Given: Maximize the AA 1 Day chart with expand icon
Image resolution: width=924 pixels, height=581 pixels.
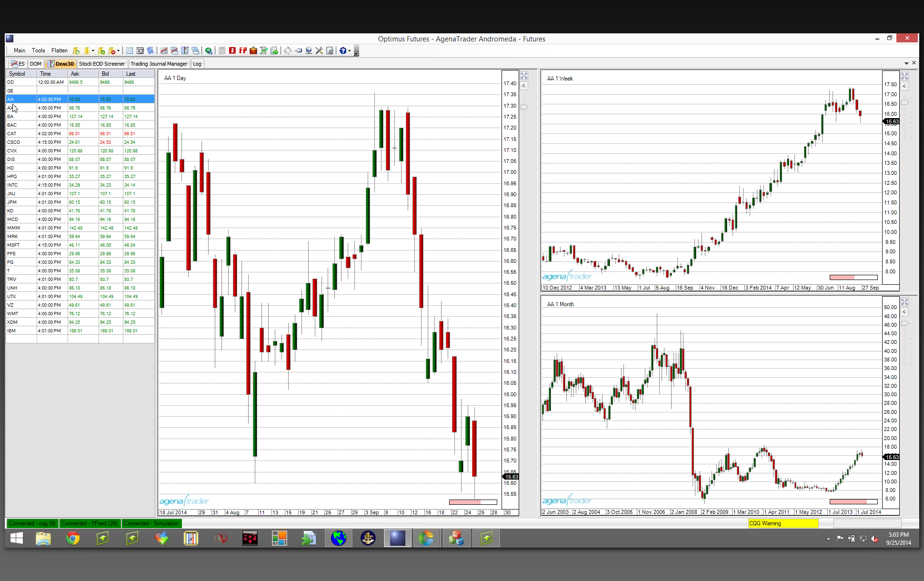Looking at the screenshot, I should pos(524,76).
